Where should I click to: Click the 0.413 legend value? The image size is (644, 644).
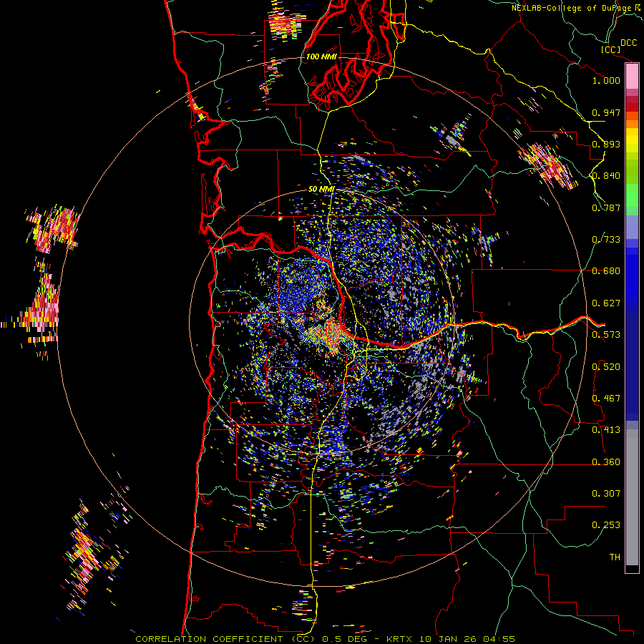pos(606,430)
